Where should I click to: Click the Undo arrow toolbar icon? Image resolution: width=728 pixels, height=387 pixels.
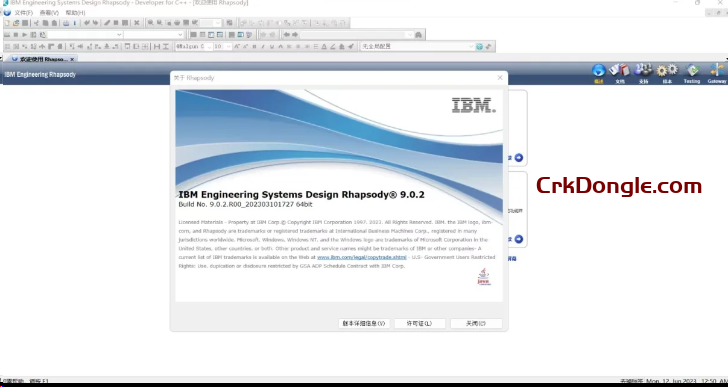[86, 23]
